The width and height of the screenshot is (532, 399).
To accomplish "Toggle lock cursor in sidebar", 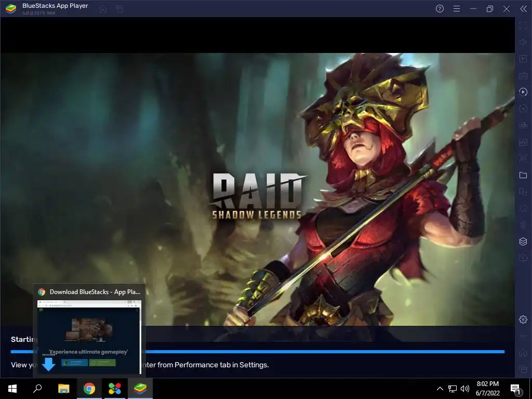I will (x=523, y=59).
